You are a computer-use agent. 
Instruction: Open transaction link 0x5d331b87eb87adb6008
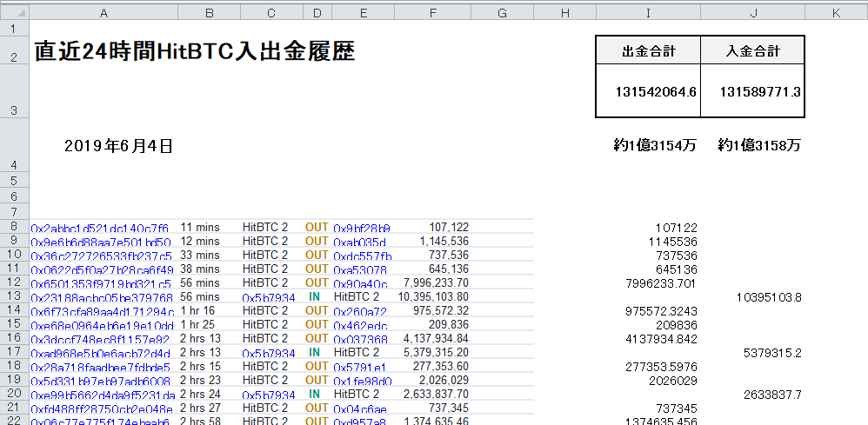click(x=100, y=381)
